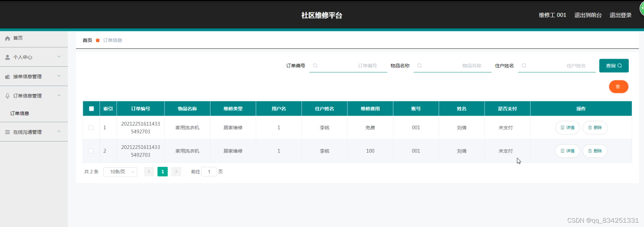Toggle the select-all checkbox in table header

(x=91, y=109)
